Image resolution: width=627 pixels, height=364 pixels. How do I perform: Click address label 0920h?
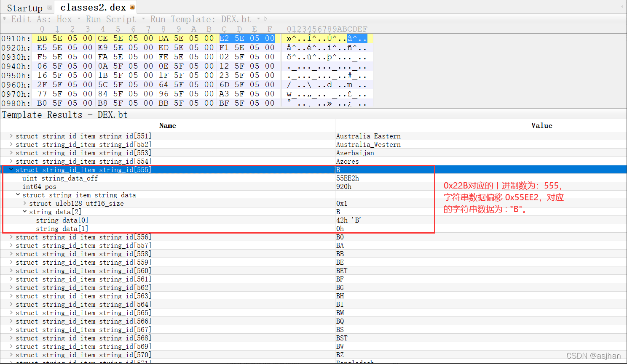click(16, 48)
